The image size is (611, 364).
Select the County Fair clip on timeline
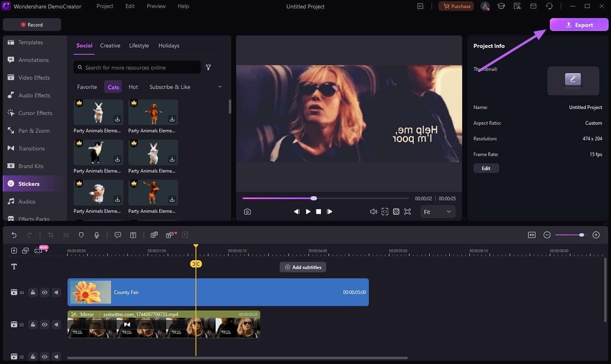tap(218, 292)
